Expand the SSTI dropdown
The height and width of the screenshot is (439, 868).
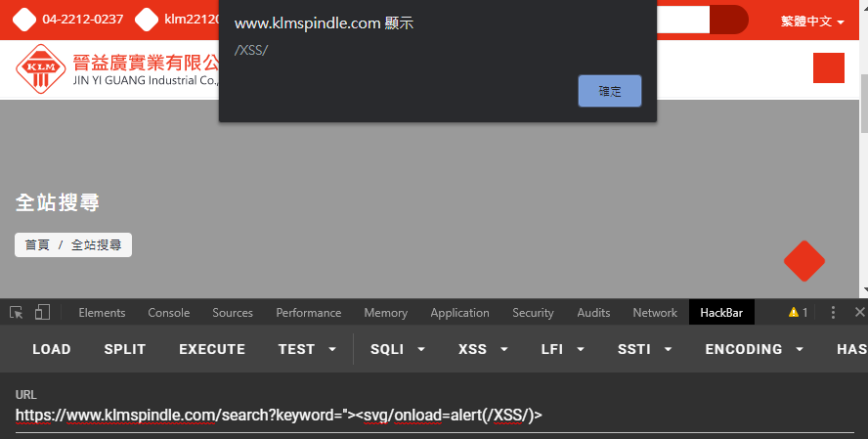point(644,349)
